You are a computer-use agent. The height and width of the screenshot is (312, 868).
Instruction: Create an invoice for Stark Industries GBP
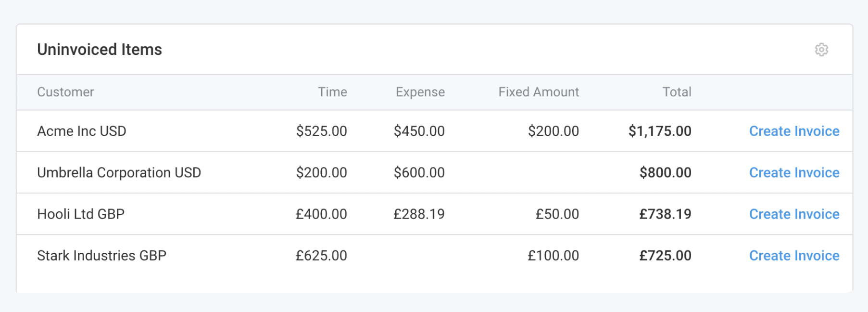coord(794,255)
